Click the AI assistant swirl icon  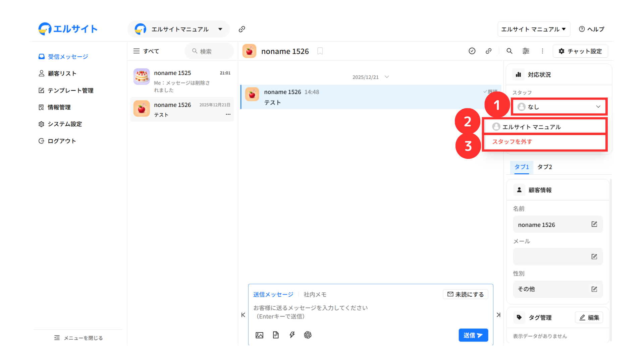point(308,335)
